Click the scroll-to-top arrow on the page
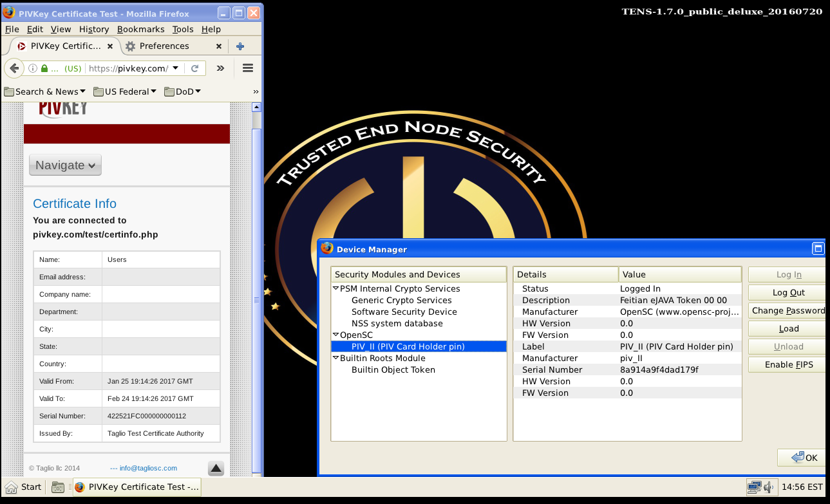The width and height of the screenshot is (830, 504). [x=216, y=468]
